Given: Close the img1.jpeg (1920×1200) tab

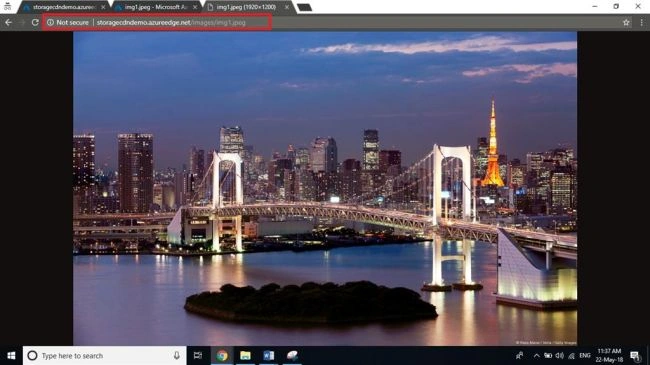Looking at the screenshot, I should pyautogui.click(x=287, y=7).
